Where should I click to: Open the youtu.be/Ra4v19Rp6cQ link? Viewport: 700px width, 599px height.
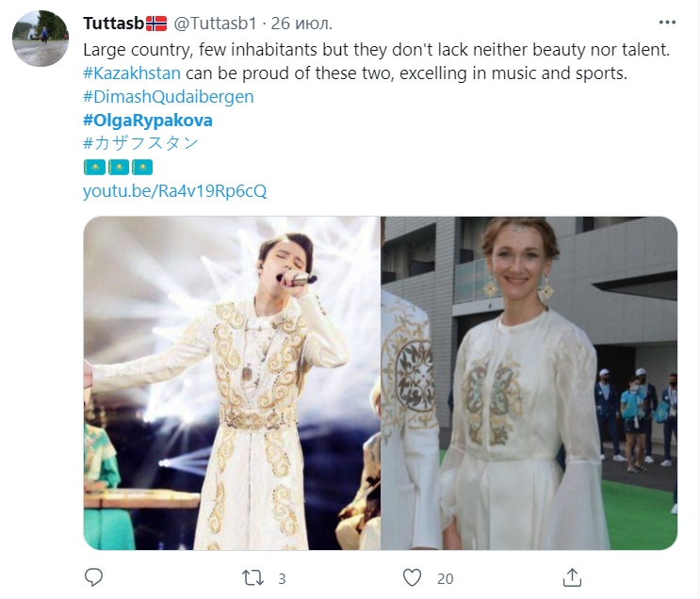pyautogui.click(x=175, y=191)
